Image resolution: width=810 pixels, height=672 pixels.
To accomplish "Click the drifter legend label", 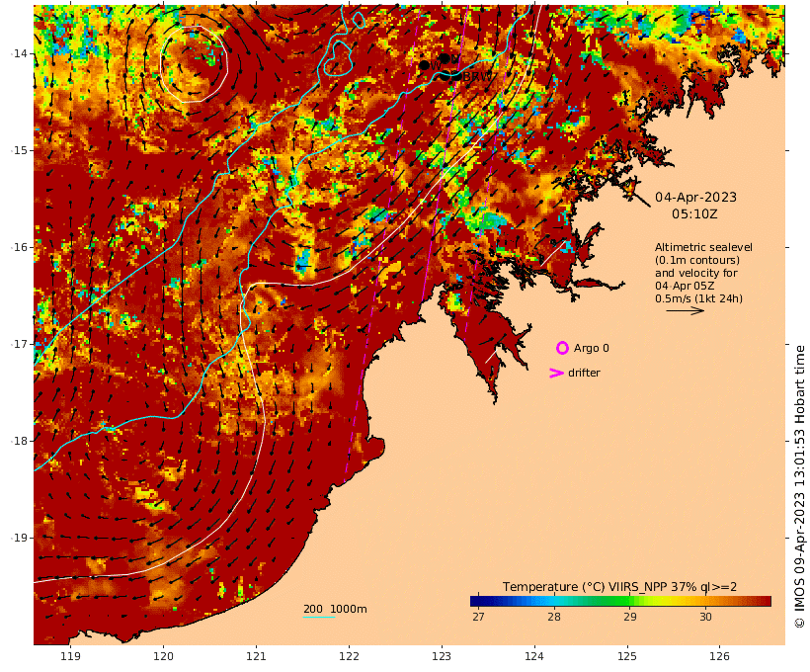I will pyautogui.click(x=584, y=373).
